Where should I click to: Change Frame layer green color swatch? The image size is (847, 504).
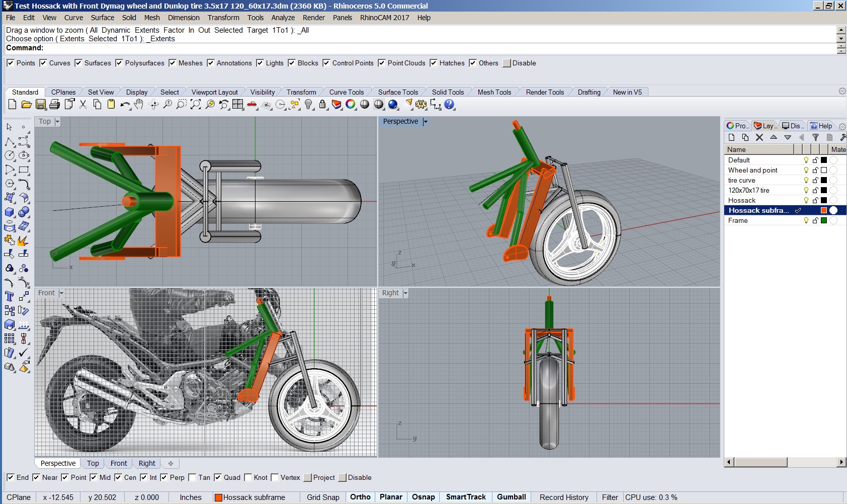click(824, 220)
